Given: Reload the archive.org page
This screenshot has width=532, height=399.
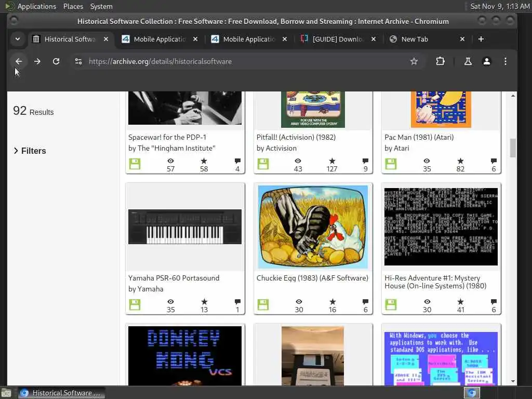Looking at the screenshot, I should [56, 61].
